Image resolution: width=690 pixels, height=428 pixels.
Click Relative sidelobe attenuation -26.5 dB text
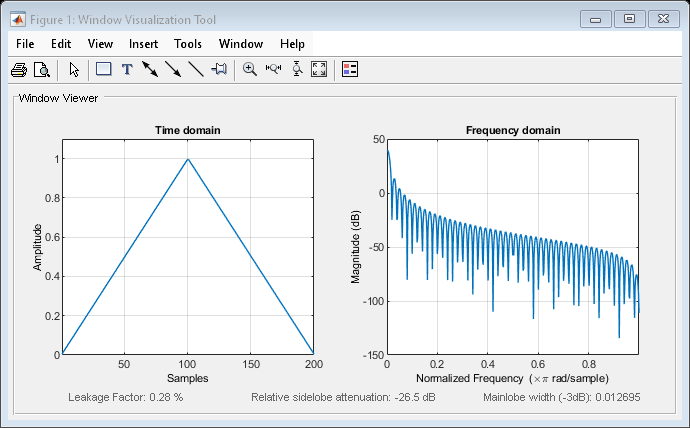click(343, 397)
